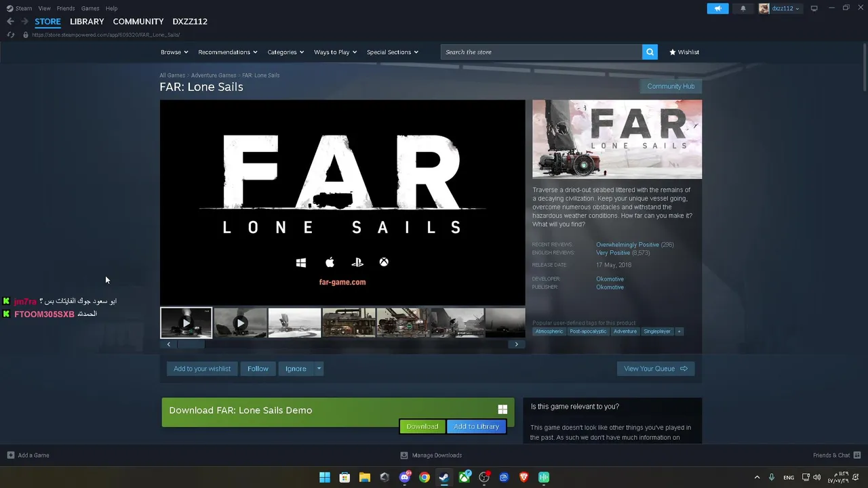Screen dimensions: 868x488
Task: Expand the Browse store menu
Action: coord(174,52)
